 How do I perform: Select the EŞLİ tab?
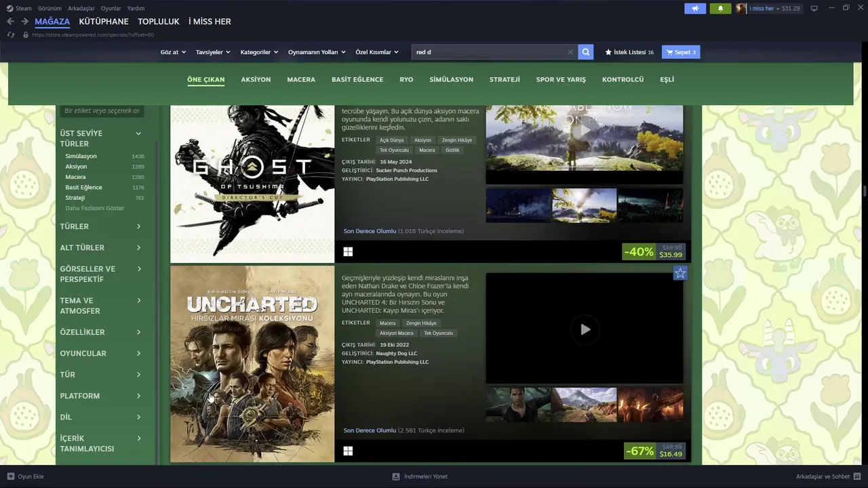point(667,79)
